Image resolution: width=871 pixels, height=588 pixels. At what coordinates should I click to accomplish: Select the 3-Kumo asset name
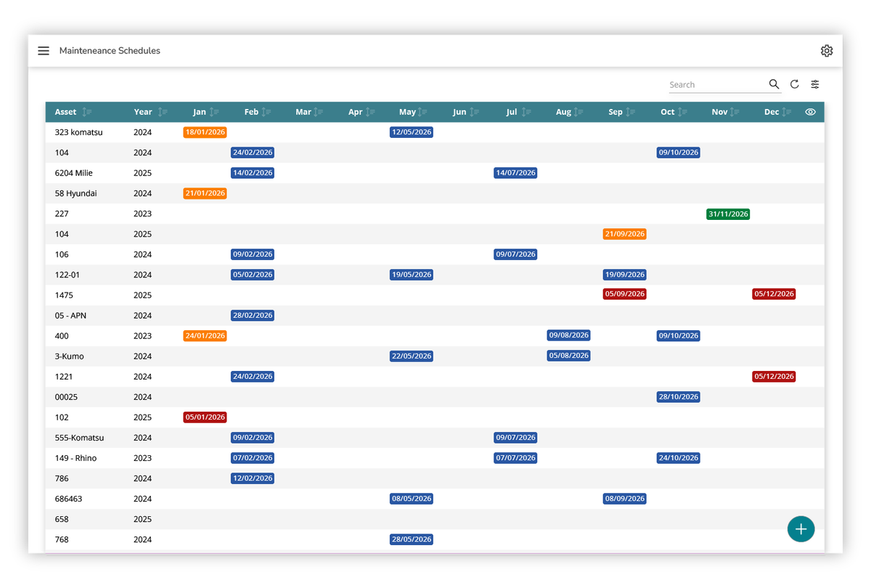70,356
